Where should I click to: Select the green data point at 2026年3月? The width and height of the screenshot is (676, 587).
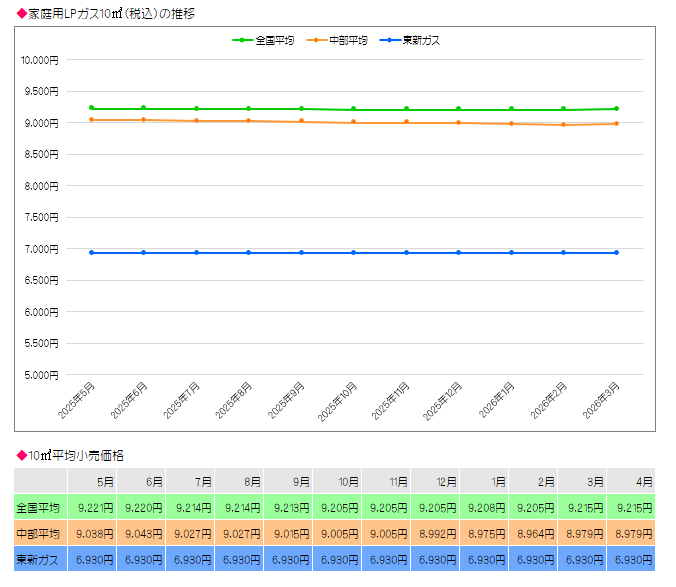[616, 109]
